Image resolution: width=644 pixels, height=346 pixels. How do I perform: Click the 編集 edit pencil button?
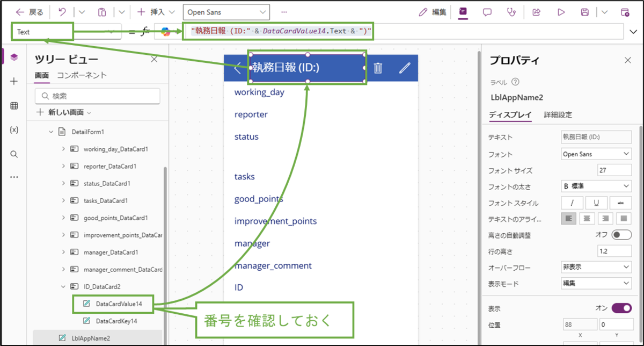click(x=433, y=12)
